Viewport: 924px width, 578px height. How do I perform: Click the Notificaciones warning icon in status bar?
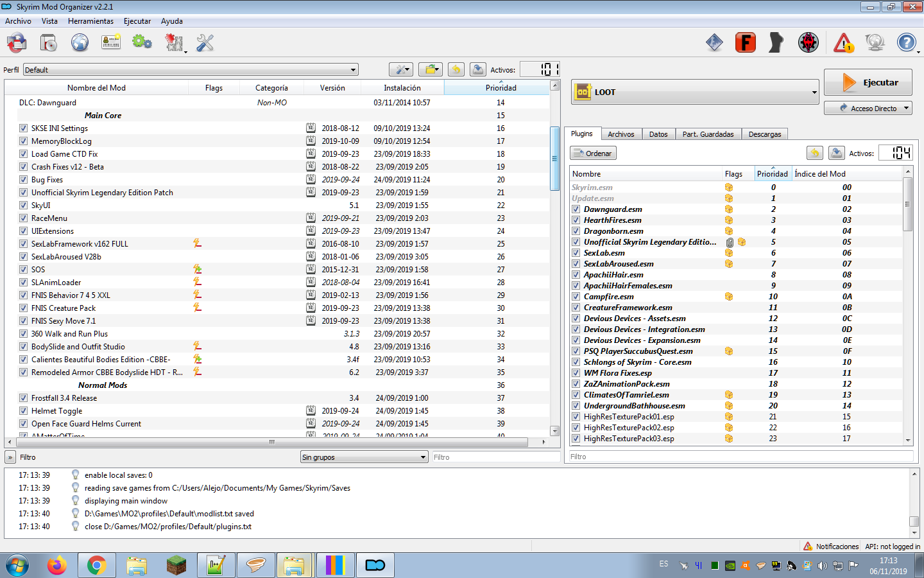pyautogui.click(x=808, y=546)
